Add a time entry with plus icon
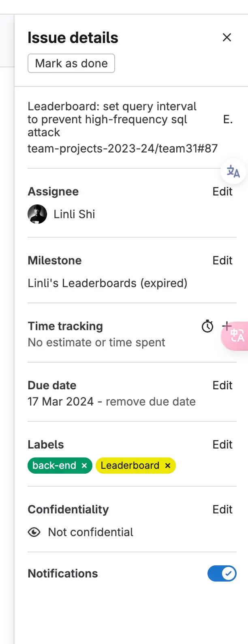The image size is (248, 644). [227, 326]
